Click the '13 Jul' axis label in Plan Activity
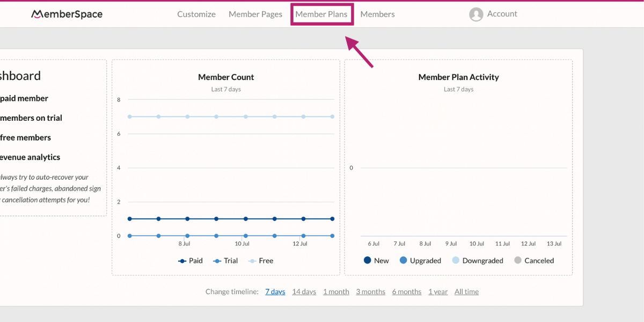This screenshot has height=322, width=644. pyautogui.click(x=554, y=244)
